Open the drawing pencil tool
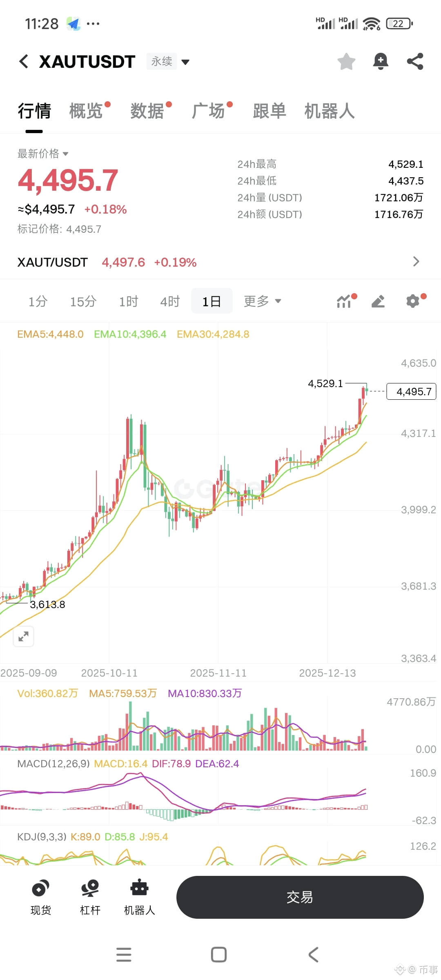The image size is (441, 980). pyautogui.click(x=378, y=301)
